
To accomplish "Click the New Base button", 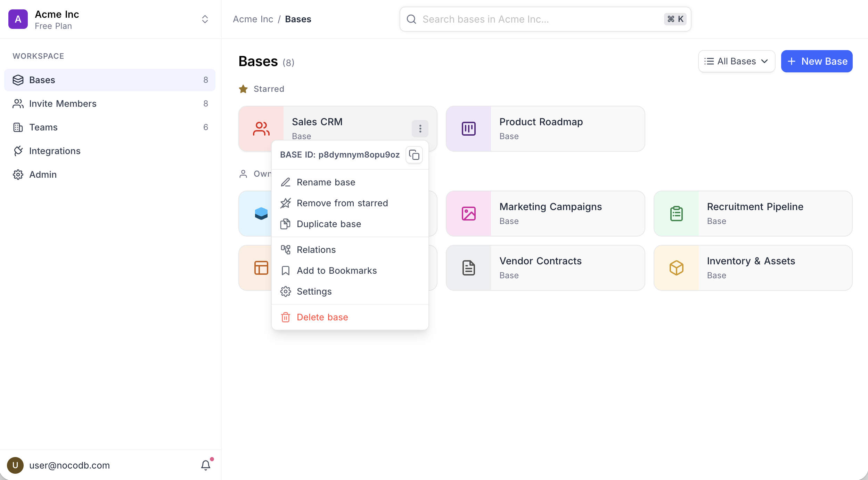I will tap(817, 61).
